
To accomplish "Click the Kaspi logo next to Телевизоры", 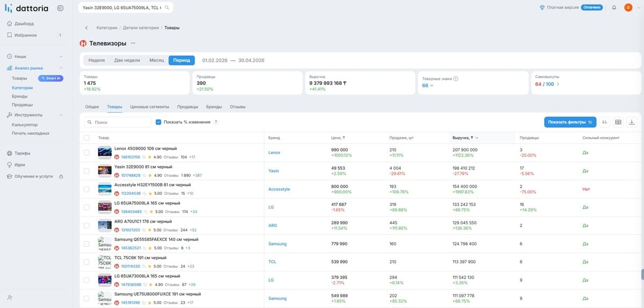I will (x=83, y=43).
